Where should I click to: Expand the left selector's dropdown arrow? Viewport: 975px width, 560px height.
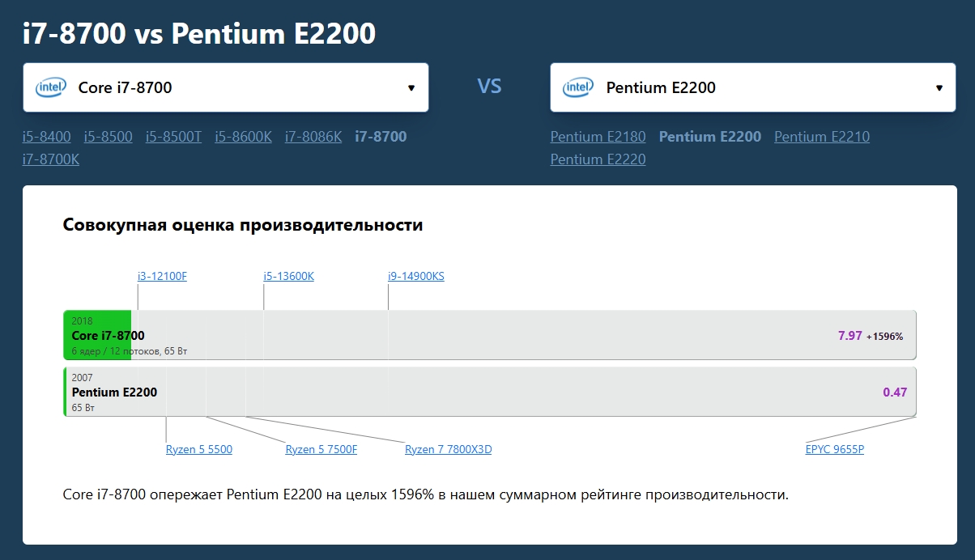coord(411,87)
